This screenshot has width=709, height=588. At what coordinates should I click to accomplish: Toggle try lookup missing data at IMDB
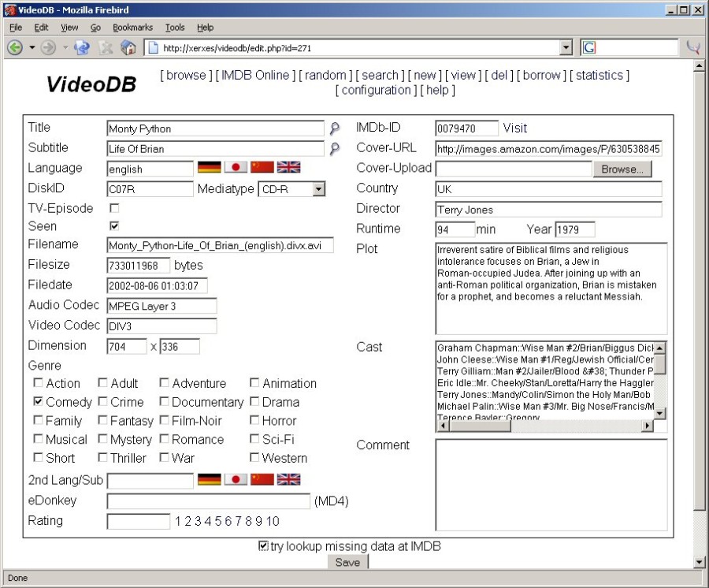coord(263,546)
